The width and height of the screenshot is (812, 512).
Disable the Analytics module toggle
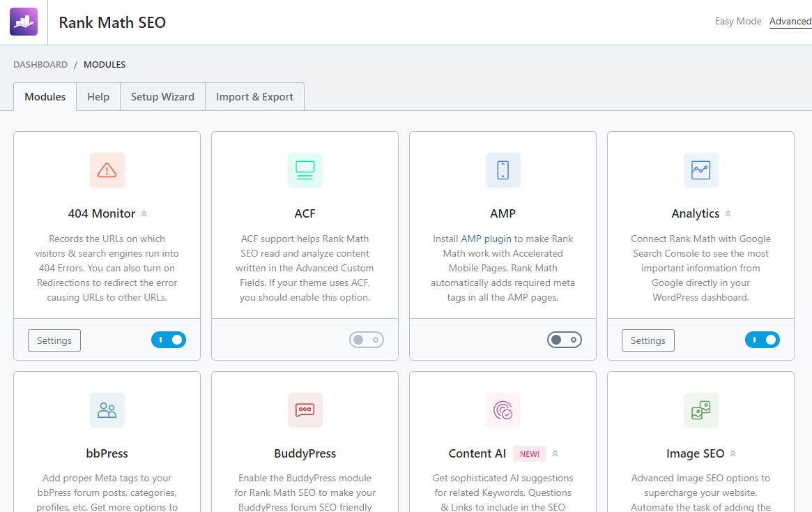pos(763,340)
